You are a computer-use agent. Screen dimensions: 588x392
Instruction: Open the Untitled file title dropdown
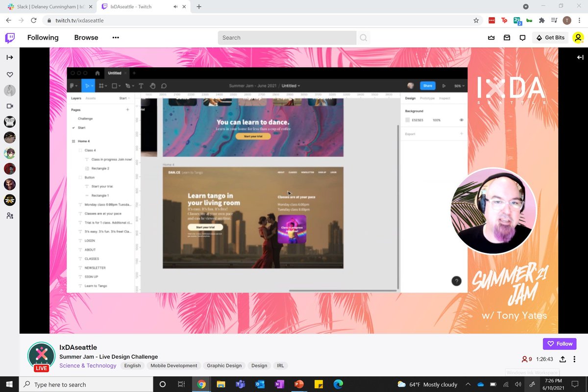pyautogui.click(x=291, y=86)
